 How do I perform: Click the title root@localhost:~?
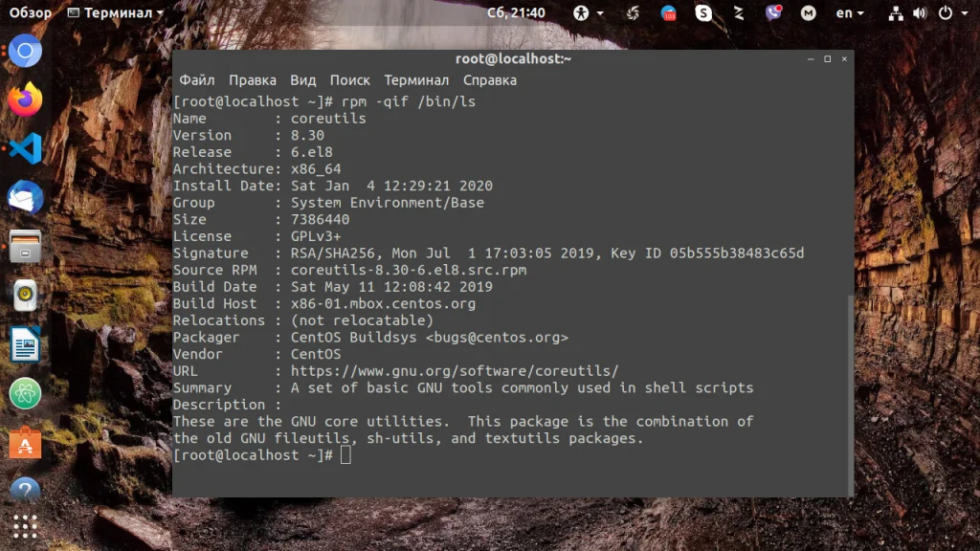(513, 58)
